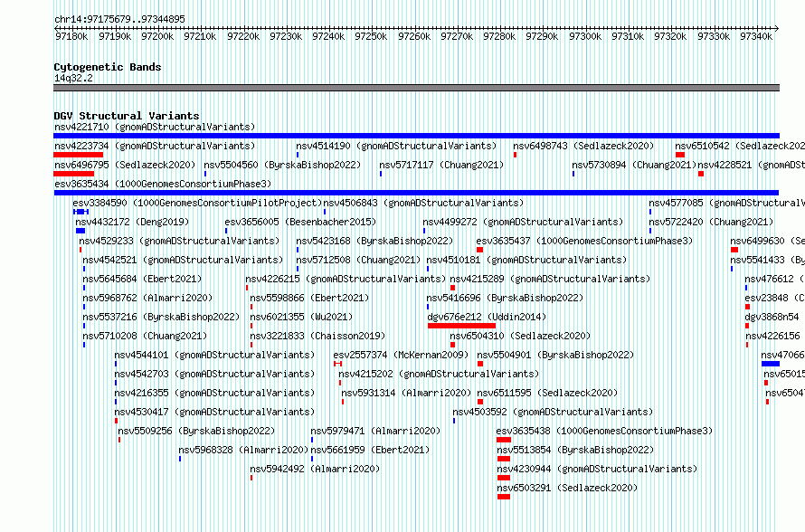Open variant nsv6503291 (Sedlazeck2020)

(x=568, y=488)
